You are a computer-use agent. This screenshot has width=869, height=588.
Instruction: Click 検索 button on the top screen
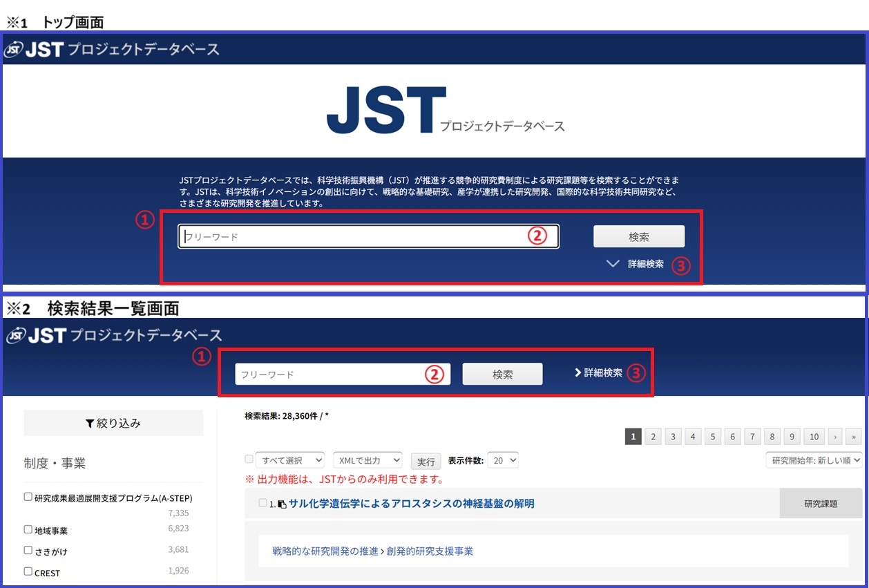click(639, 236)
